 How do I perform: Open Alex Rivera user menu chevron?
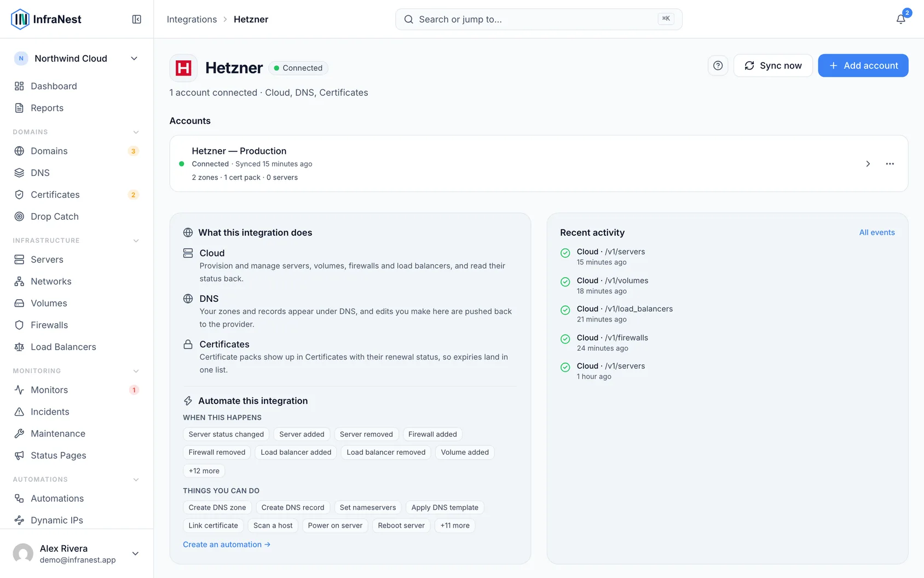(135, 554)
